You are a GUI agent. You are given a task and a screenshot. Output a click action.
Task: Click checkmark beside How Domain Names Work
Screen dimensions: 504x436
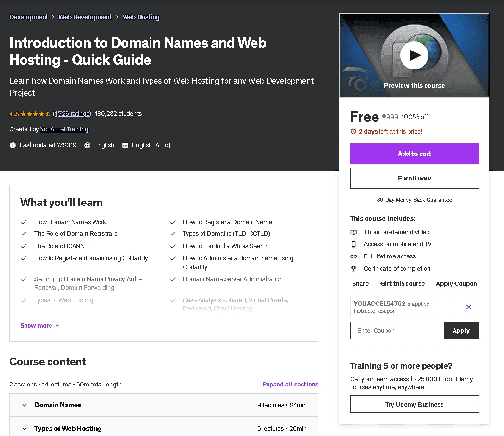pos(24,222)
